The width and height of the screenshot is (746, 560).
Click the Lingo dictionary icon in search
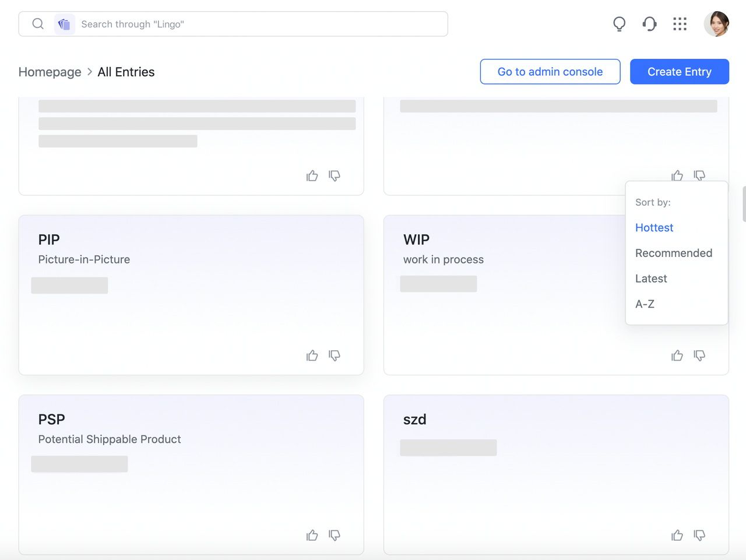[x=64, y=24]
